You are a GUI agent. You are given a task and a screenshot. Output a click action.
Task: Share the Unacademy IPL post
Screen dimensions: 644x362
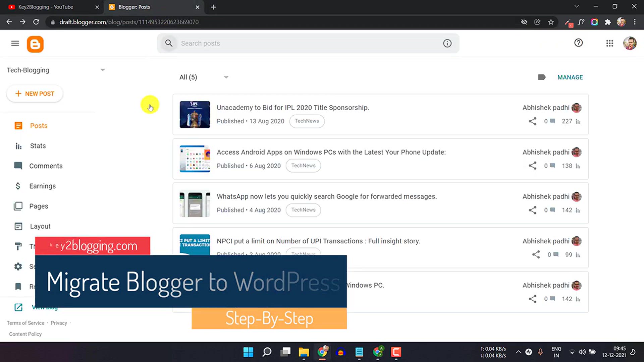pyautogui.click(x=532, y=121)
